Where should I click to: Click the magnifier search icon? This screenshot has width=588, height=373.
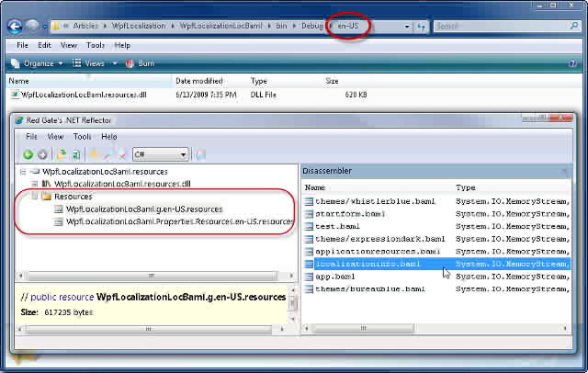click(x=573, y=26)
